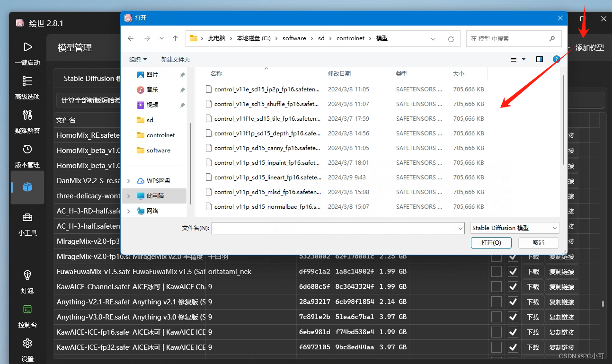The image size is (612, 364).
Task: Expand WPS网盘 tree node
Action: [129, 181]
